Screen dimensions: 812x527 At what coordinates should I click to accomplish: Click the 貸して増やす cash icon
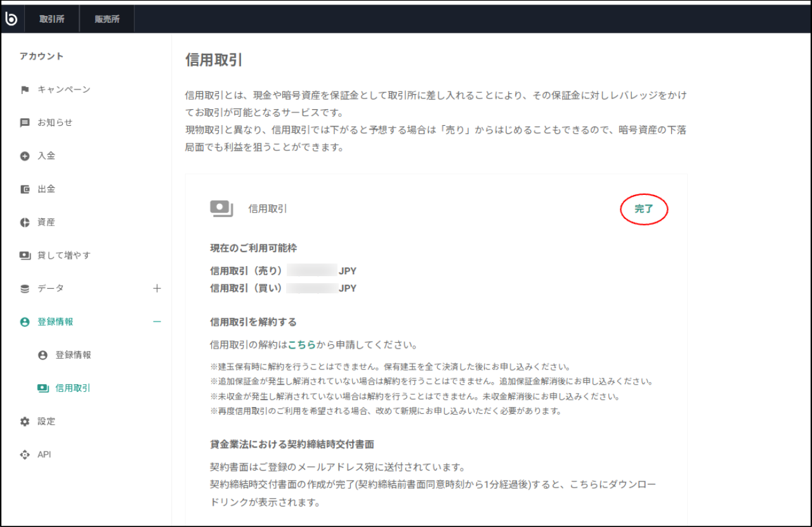point(25,255)
